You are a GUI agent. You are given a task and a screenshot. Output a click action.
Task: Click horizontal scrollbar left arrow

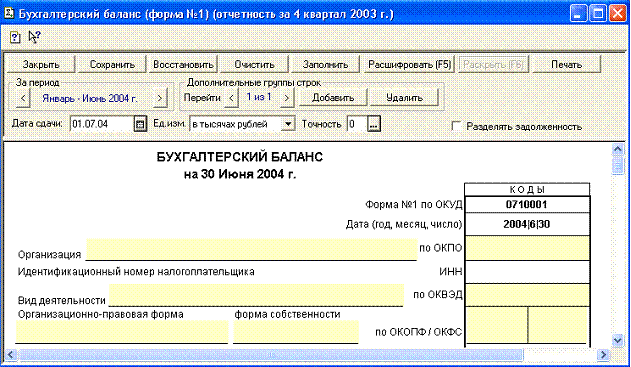10,355
